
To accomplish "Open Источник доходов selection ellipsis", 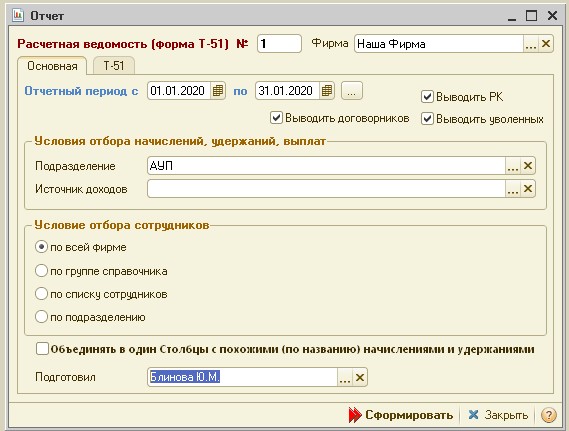I will pyautogui.click(x=513, y=189).
